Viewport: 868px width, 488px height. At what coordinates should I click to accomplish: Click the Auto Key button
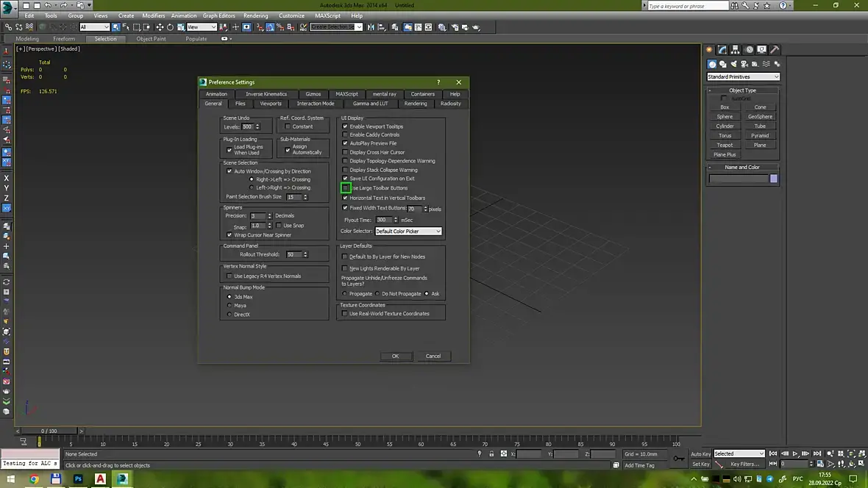(x=700, y=454)
